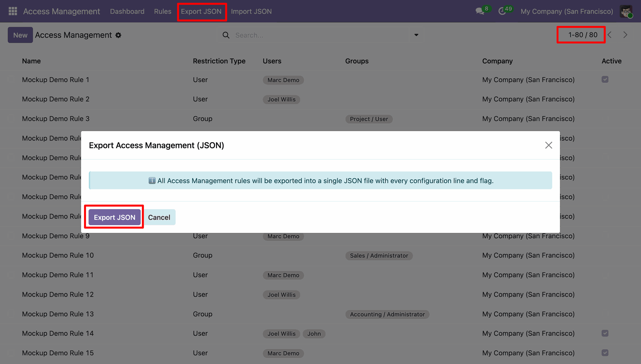Focus the Search input field
Screen dimensions: 641x364
[x=320, y=35]
